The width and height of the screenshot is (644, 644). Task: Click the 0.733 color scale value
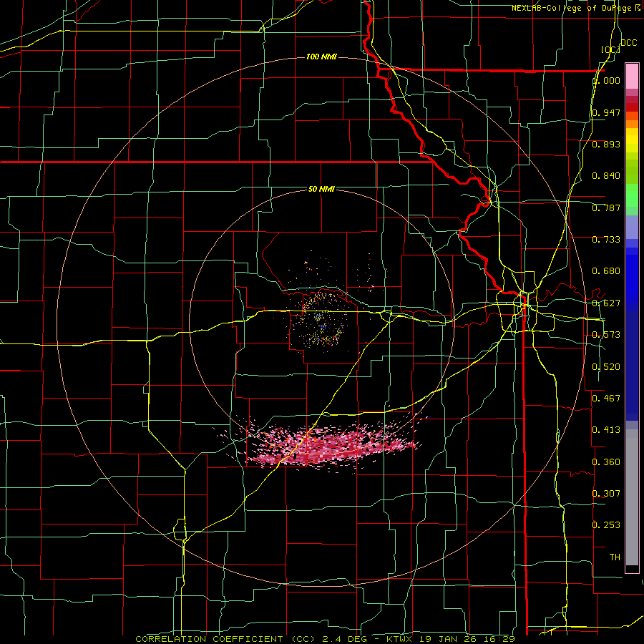pyautogui.click(x=606, y=240)
